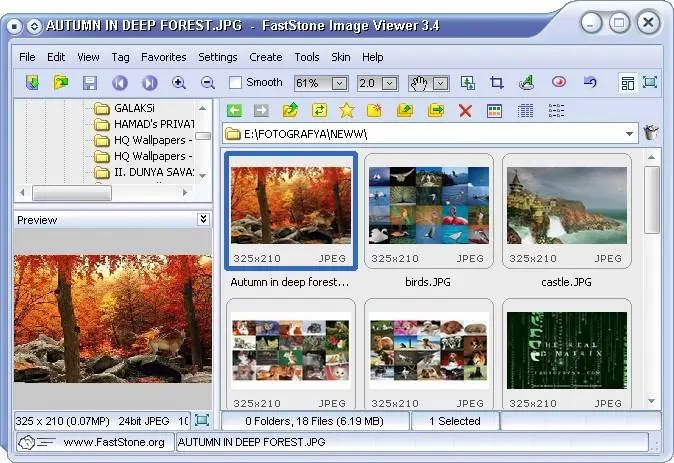Open the View menu

pos(88,57)
